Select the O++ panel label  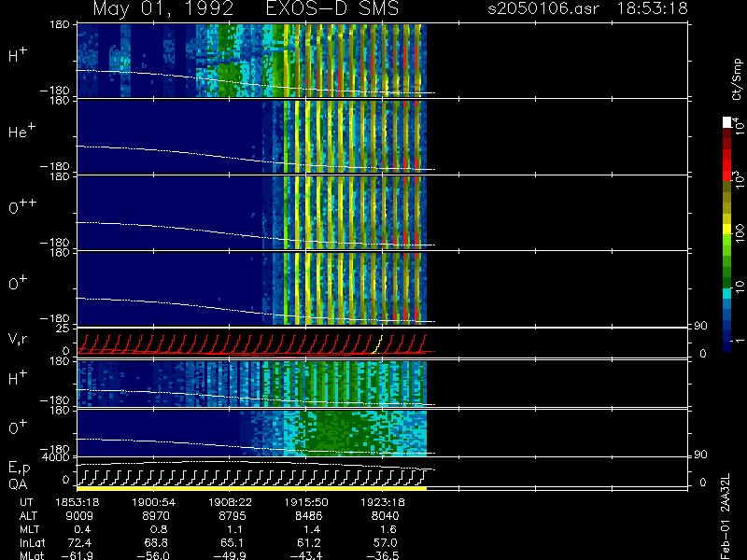point(22,206)
